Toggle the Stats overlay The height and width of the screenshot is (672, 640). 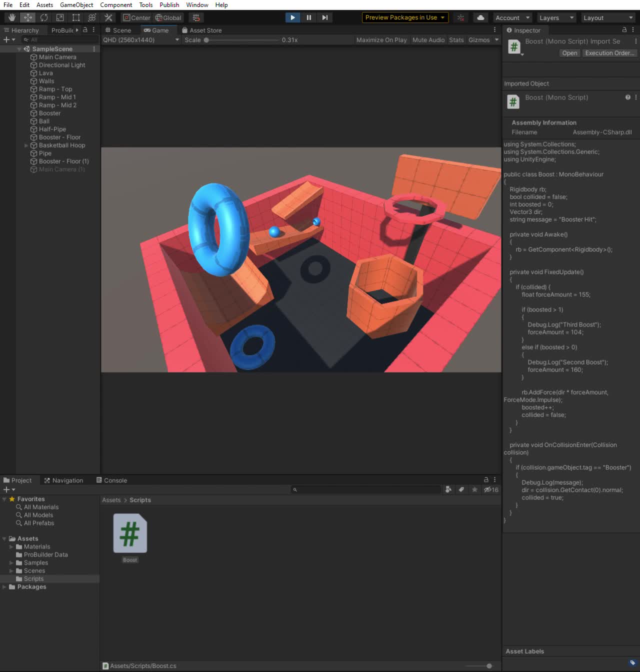456,40
